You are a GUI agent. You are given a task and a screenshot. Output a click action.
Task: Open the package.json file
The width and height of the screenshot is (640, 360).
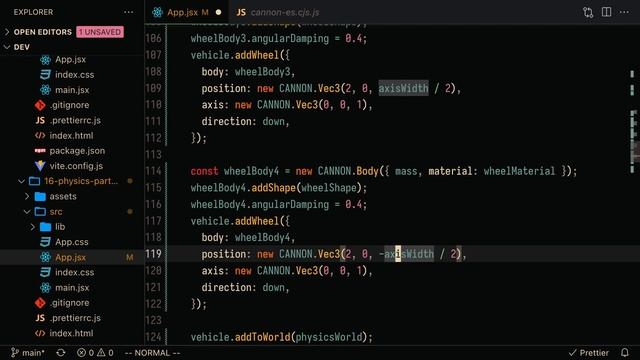[x=77, y=151]
